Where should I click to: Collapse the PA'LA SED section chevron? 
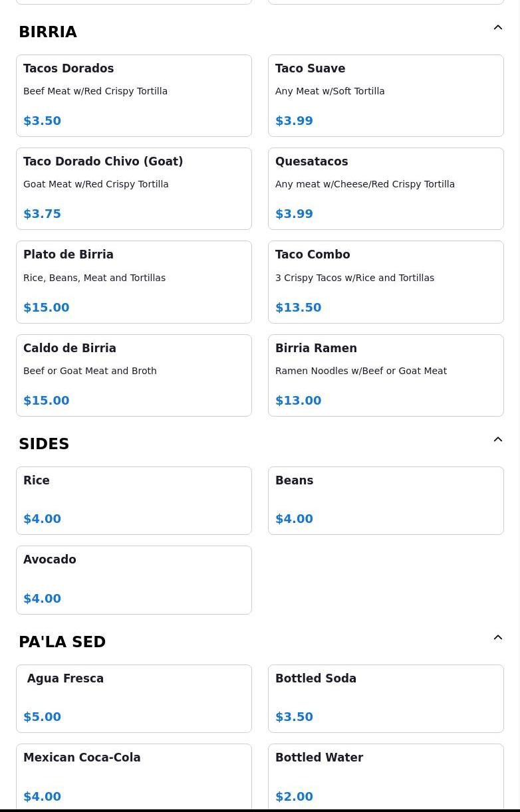(497, 638)
